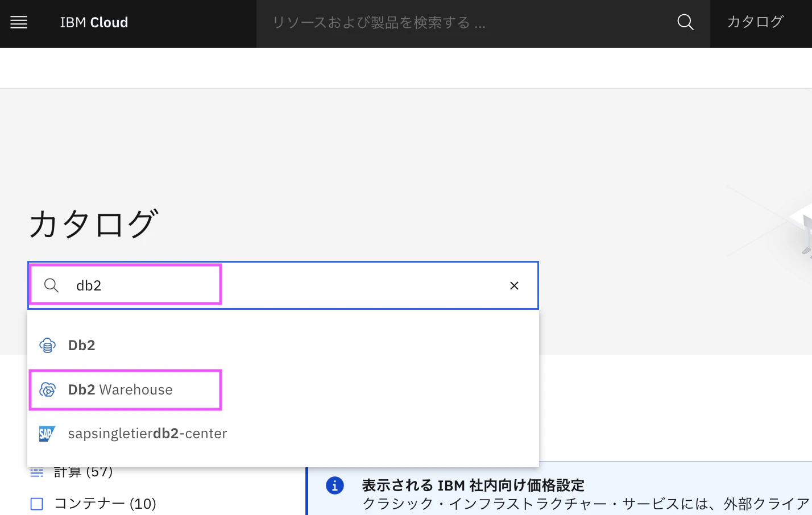Open the カタログ header link
Viewport: 812px width, 515px height.
755,22
